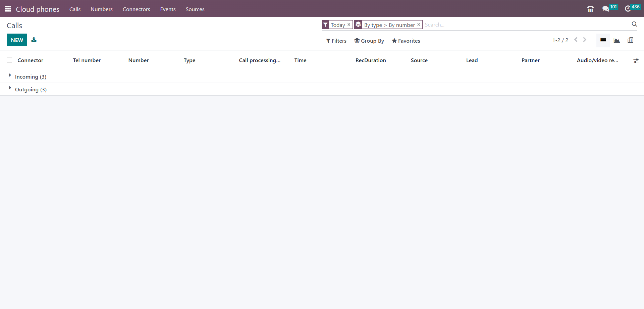The height and width of the screenshot is (309, 644).
Task: Sort by Source column header
Action: click(419, 60)
